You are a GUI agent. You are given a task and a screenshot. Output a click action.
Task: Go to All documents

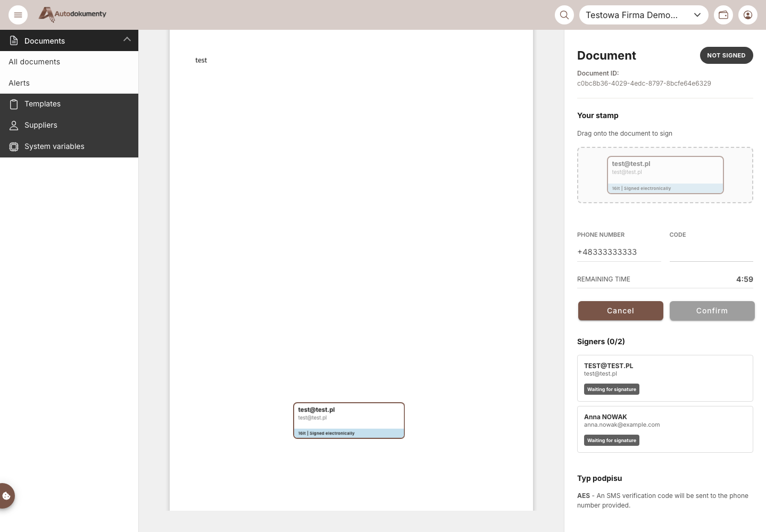click(x=69, y=62)
